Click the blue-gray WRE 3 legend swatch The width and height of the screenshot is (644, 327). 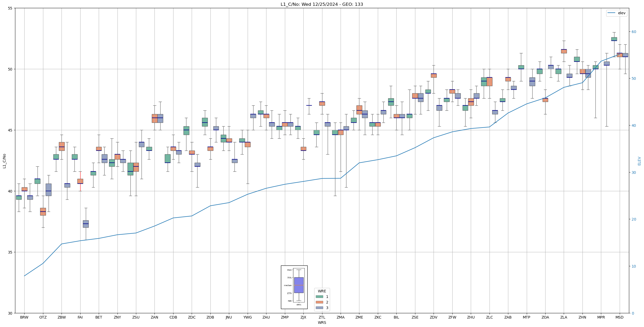[319, 308]
